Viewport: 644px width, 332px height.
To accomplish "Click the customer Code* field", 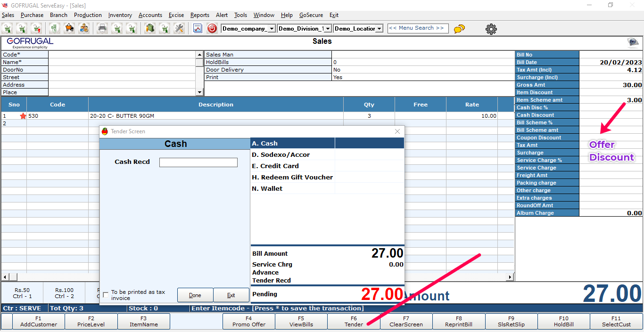I will pos(122,55).
